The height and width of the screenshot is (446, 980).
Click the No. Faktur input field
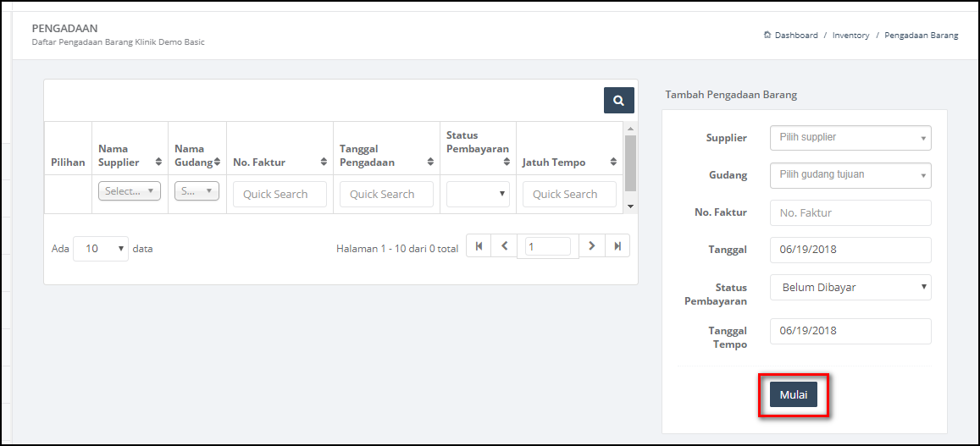(x=850, y=213)
